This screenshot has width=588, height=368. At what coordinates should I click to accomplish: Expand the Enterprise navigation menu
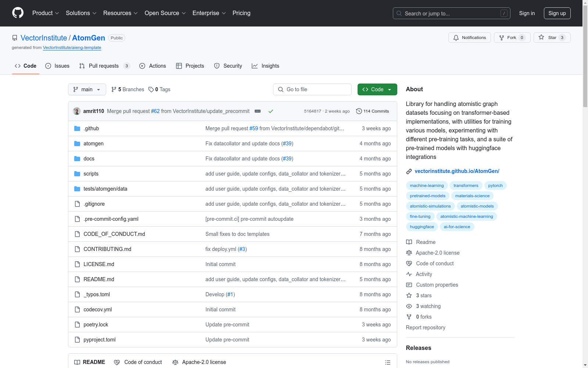(209, 13)
